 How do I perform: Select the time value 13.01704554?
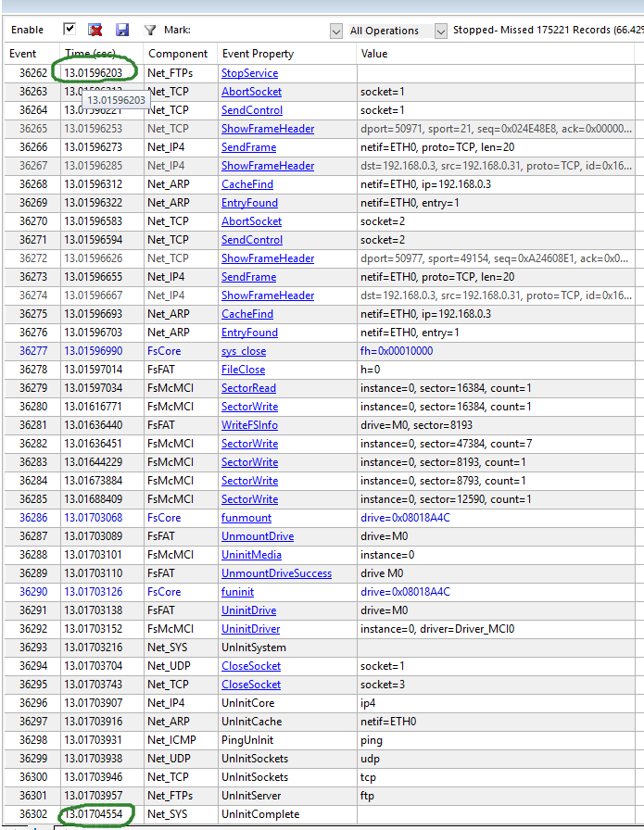tap(94, 814)
